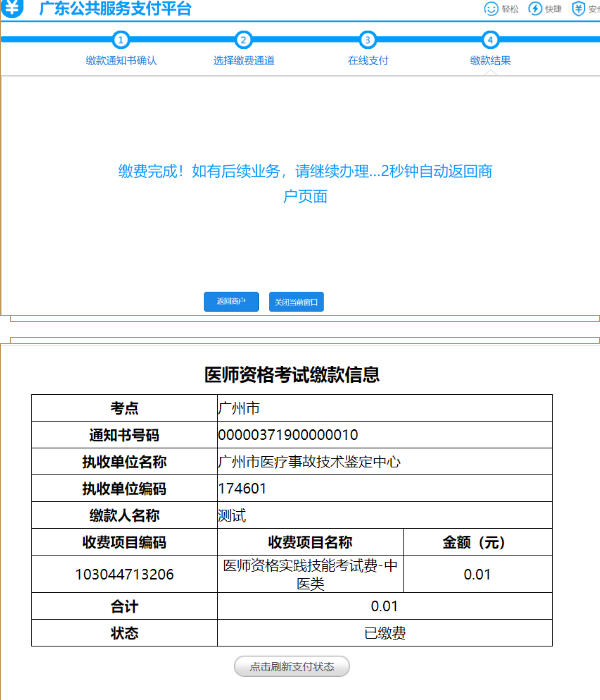Click the 返回商户 button
Image resolution: width=600 pixels, height=700 pixels.
click(231, 302)
